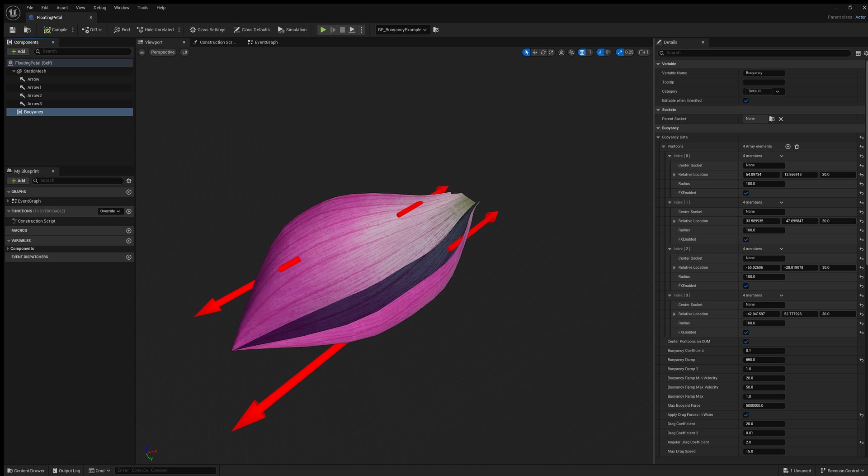Open the Category Default dropdown
Image resolution: width=868 pixels, height=476 pixels.
[x=764, y=91]
